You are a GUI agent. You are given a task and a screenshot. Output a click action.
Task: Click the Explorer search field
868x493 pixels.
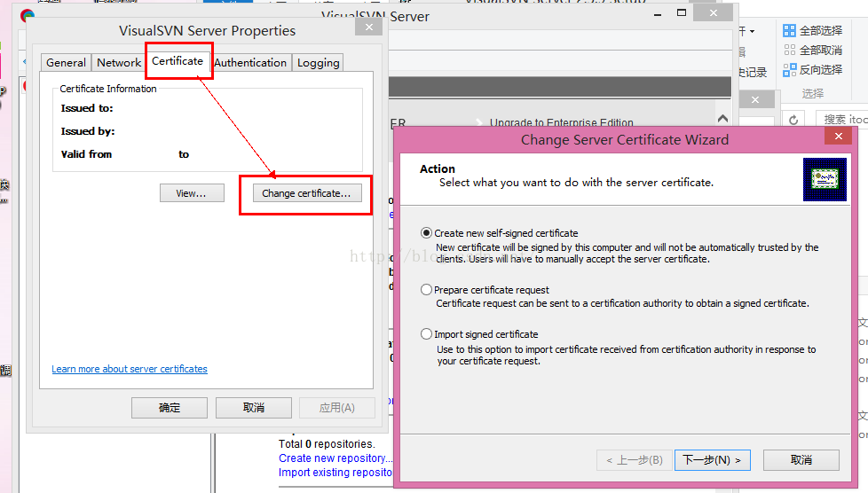click(842, 119)
